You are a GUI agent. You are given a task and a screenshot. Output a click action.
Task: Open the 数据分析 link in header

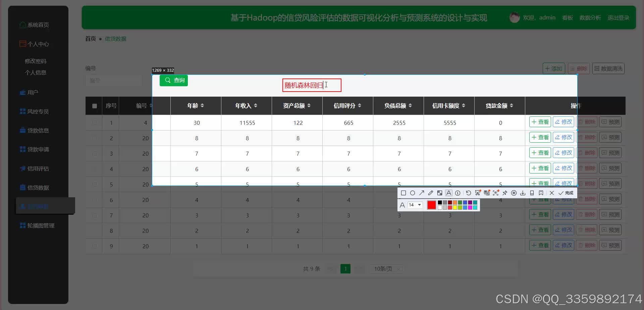click(590, 17)
